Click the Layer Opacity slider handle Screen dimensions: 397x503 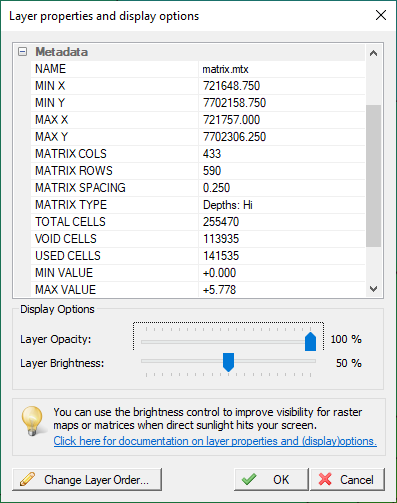pos(310,341)
